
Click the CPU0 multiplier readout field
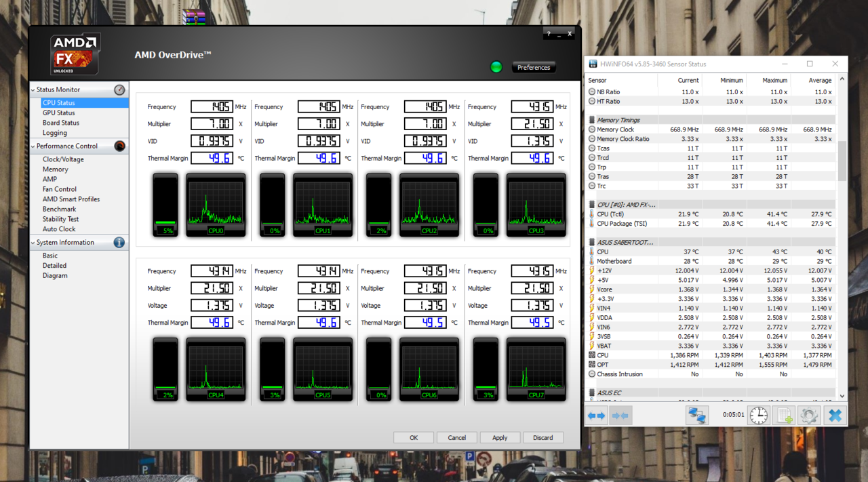[212, 124]
